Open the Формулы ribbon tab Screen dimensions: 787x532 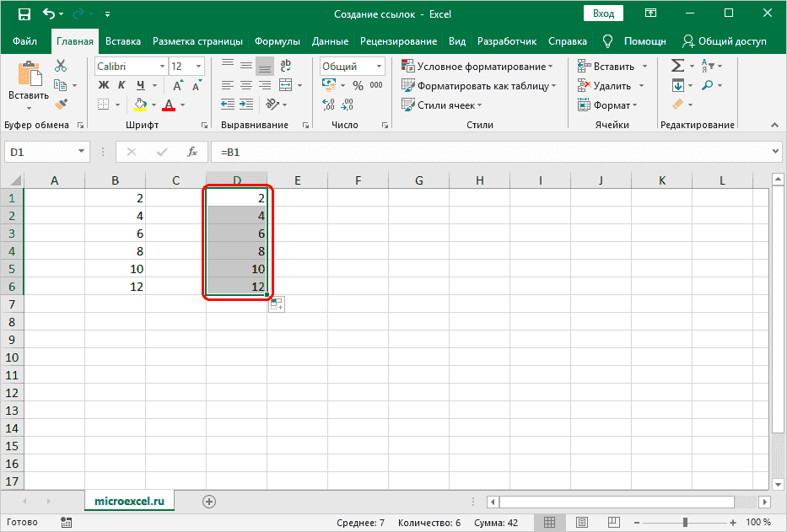tap(278, 41)
